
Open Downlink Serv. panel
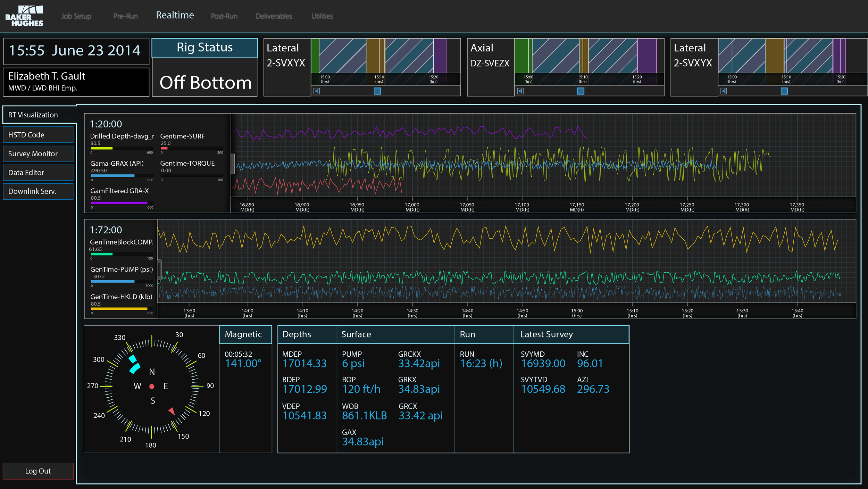click(38, 191)
